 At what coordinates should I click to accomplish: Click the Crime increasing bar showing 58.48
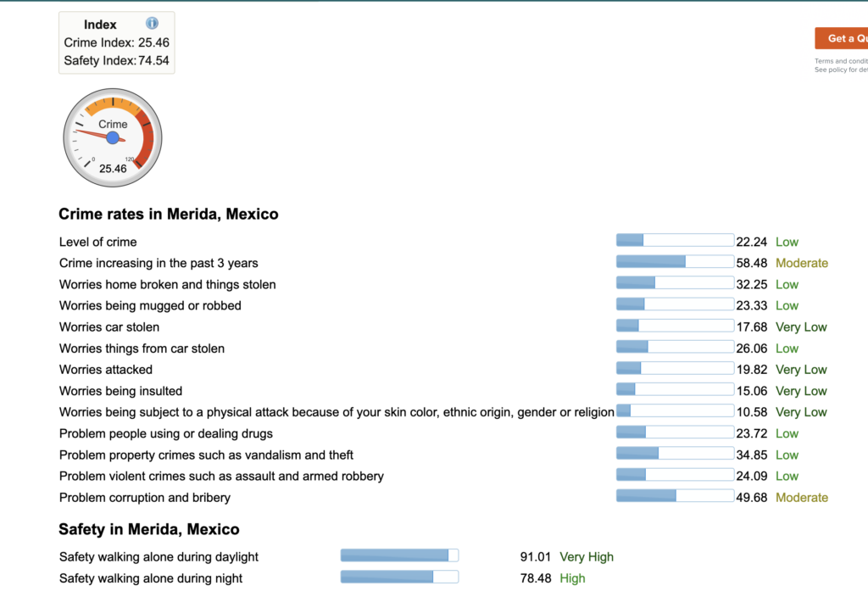(x=675, y=261)
